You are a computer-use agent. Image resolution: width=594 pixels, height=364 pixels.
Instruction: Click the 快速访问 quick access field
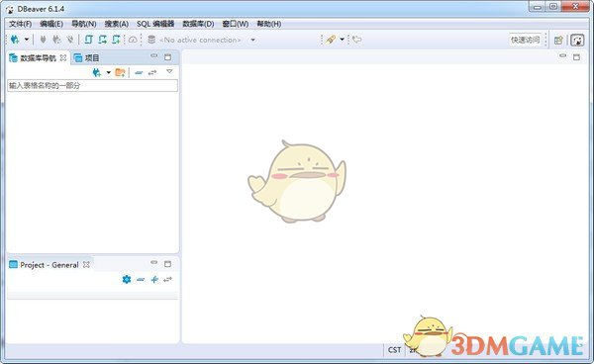(525, 40)
